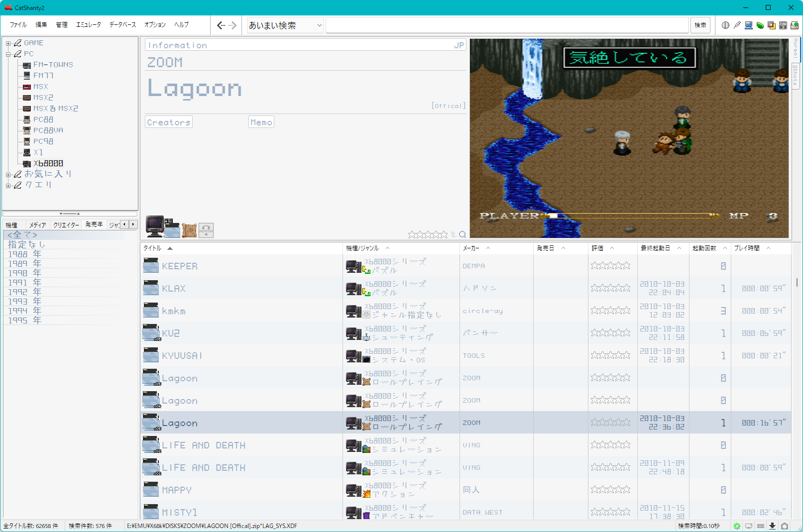Click the KEEPER row disk icon
Screen dimensions: 803x532
(151, 266)
